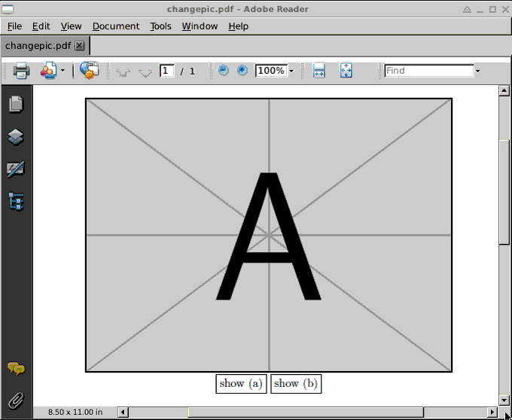Go to previous page arrow

click(x=123, y=72)
